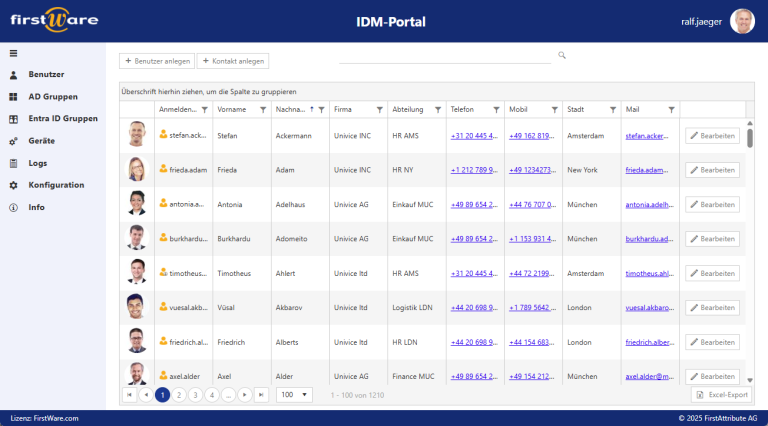This screenshot has width=768, height=426.
Task: Toggle the hamburger menu icon
Action: click(x=13, y=53)
